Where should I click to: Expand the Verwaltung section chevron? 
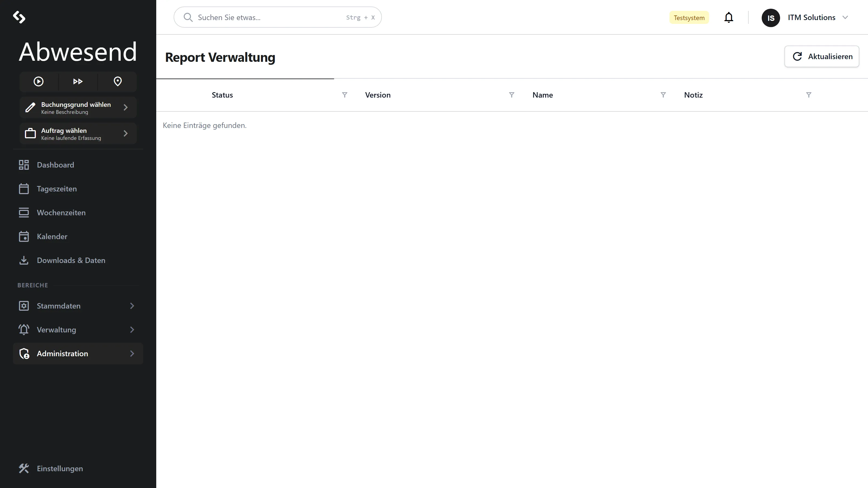pos(132,330)
